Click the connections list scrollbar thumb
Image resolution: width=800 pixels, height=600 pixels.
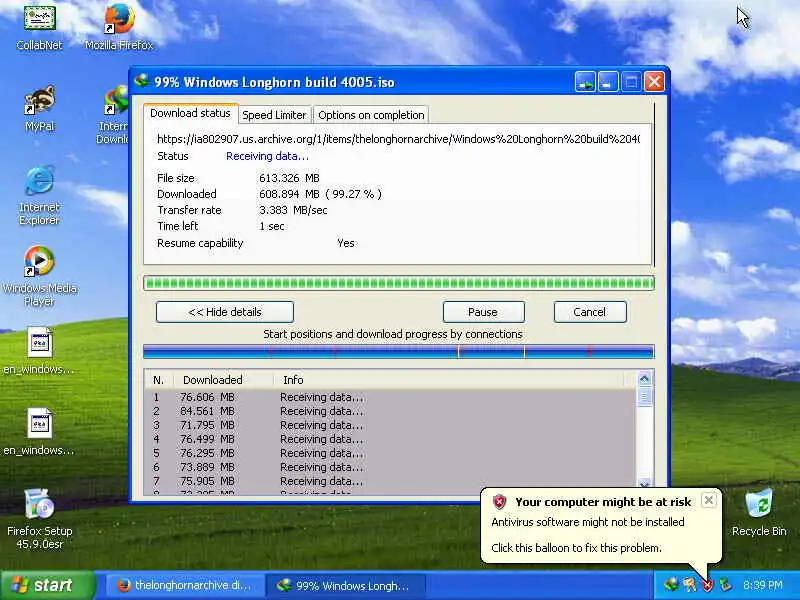point(644,396)
